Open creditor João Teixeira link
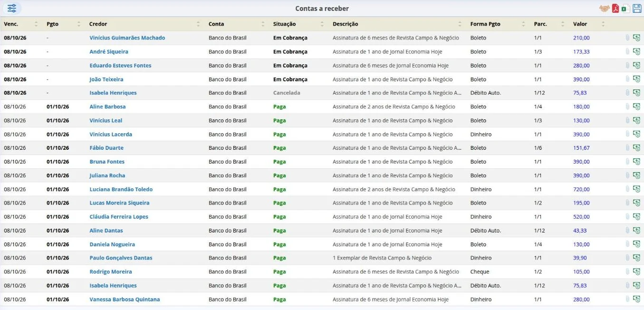The width and height of the screenshot is (644, 310). point(106,79)
